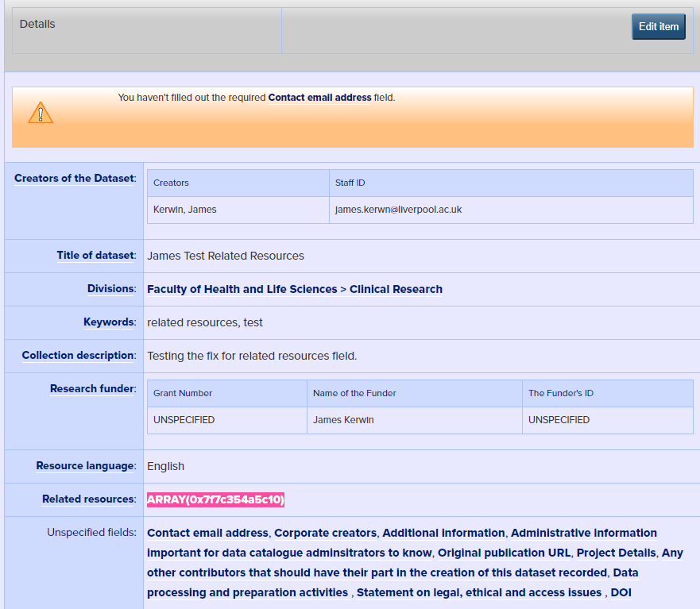Click Creators of the Dataset label
This screenshot has width=700, height=609.
[75, 178]
